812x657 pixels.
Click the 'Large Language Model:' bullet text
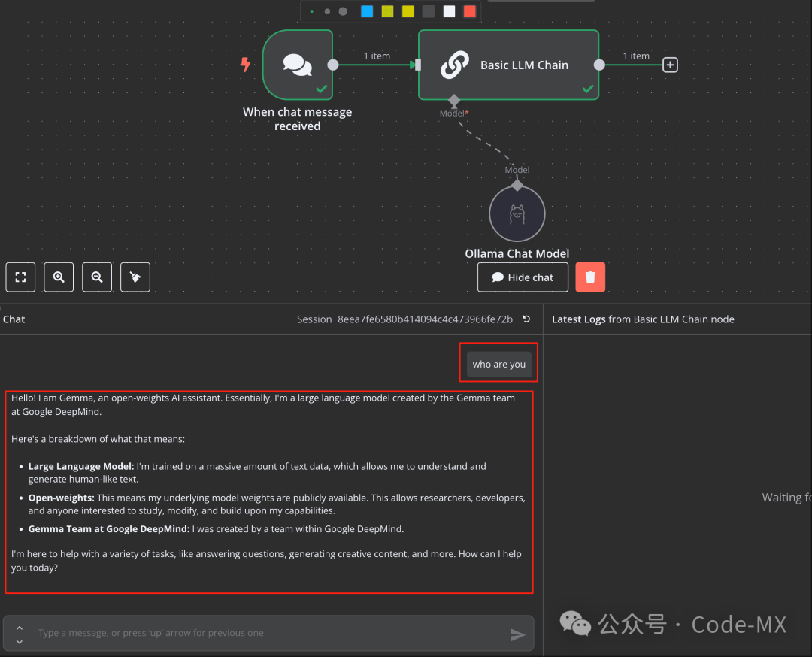click(80, 467)
